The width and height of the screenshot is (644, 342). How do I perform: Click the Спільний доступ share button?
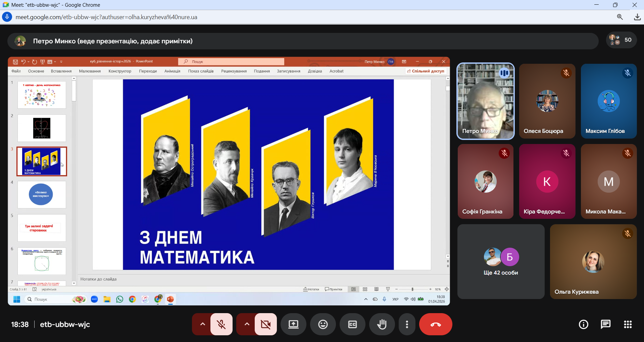click(x=426, y=71)
